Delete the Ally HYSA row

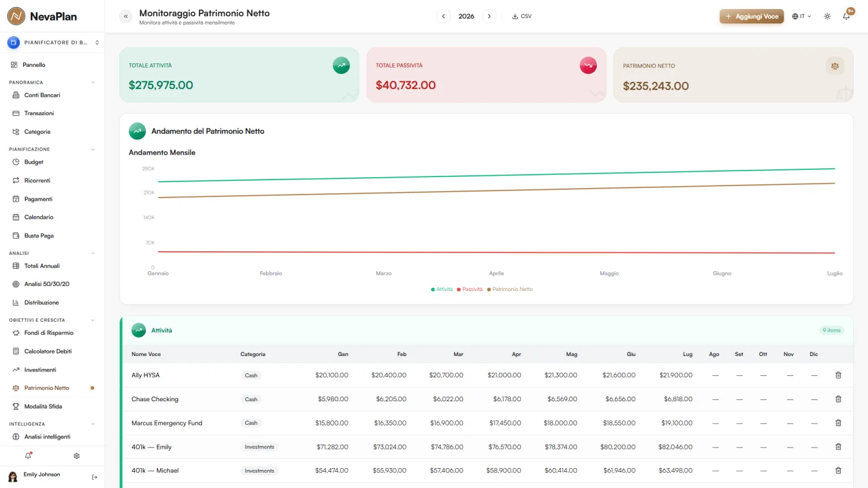pos(838,375)
